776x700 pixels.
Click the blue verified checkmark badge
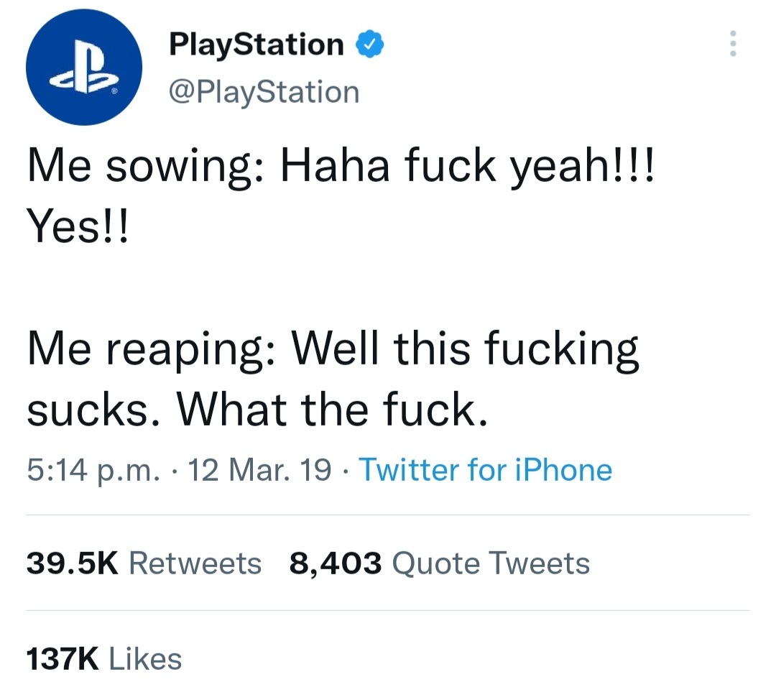[x=370, y=44]
